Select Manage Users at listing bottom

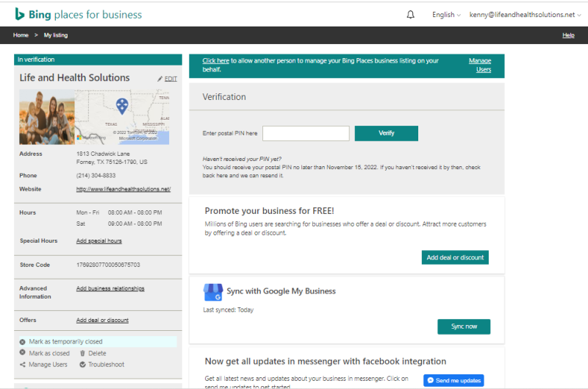[48, 365]
